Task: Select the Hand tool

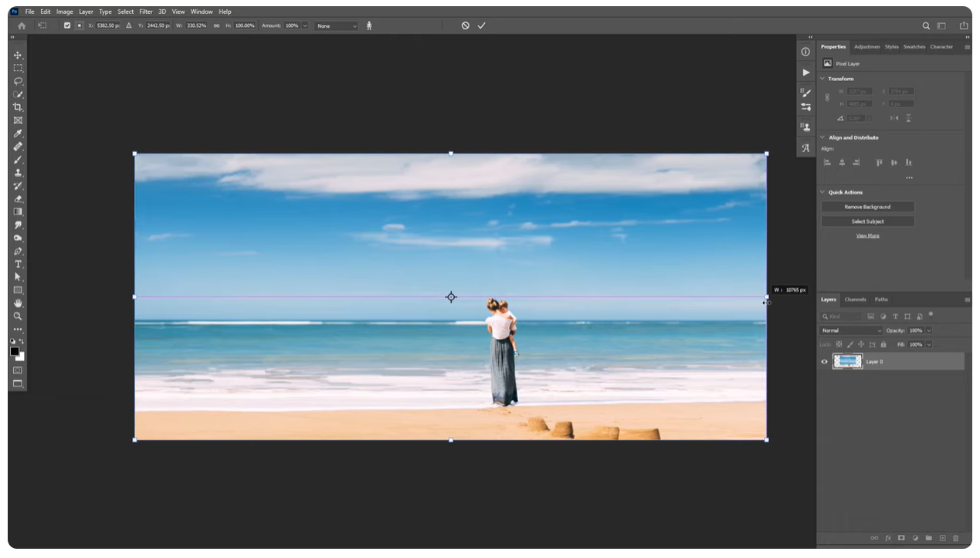Action: click(x=18, y=303)
